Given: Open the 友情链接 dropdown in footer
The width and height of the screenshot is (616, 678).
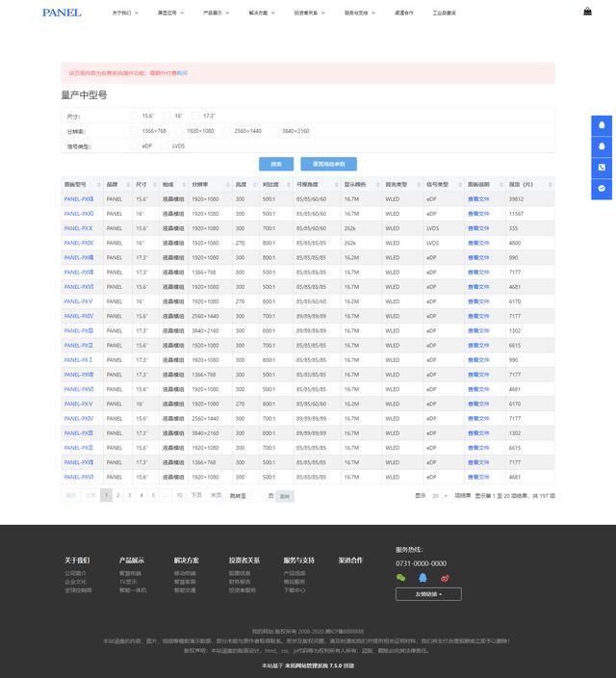Looking at the screenshot, I should 428,594.
